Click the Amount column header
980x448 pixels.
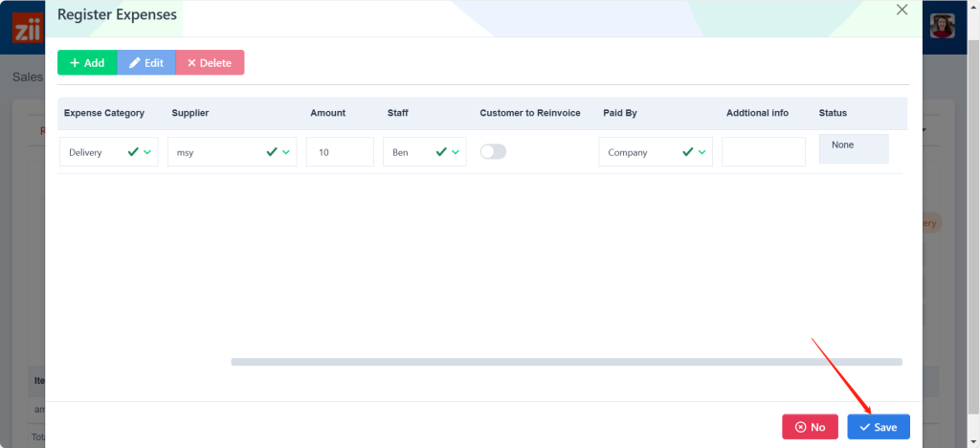click(x=327, y=113)
